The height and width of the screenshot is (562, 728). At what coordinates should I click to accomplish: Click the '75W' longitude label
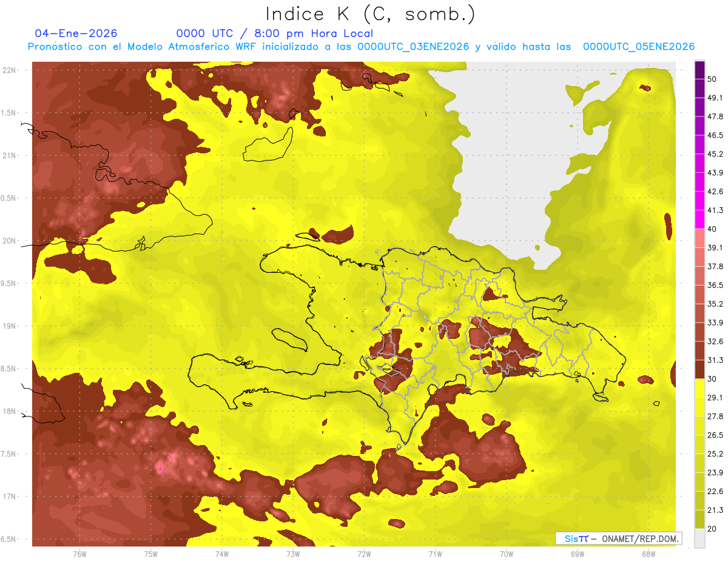[x=151, y=554]
